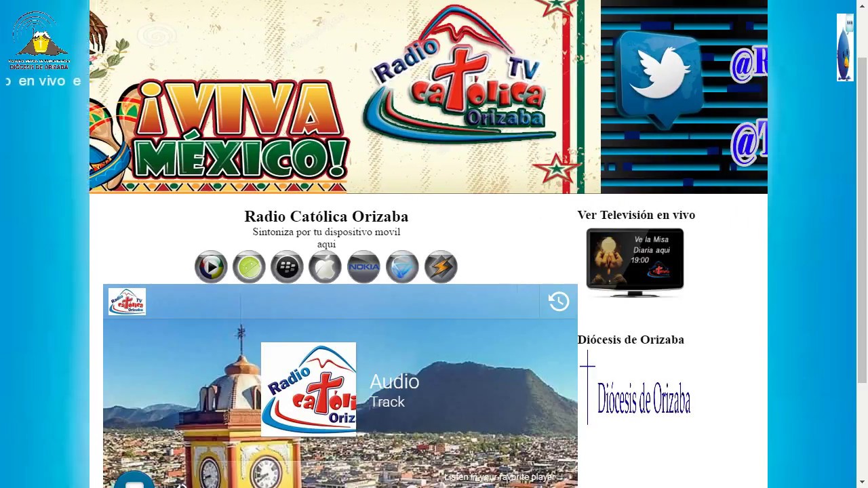The height and width of the screenshot is (488, 868).
Task: Click the 'Track' subtitle in player
Action: [x=387, y=402]
